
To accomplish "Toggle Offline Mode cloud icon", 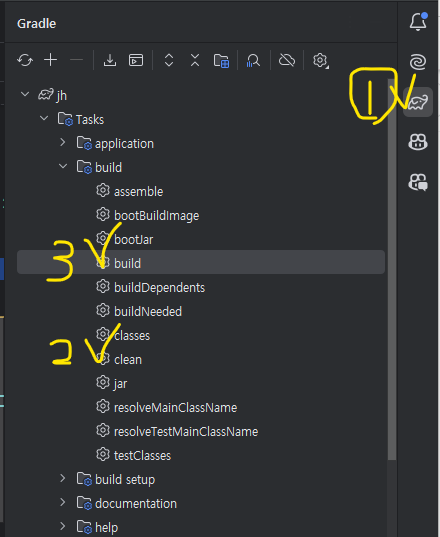I will click(287, 60).
